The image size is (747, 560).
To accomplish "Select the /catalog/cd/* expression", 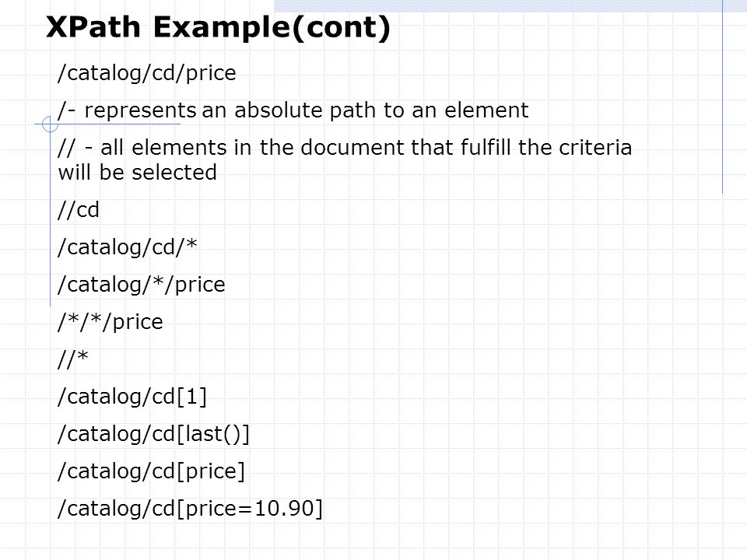I will coord(127,247).
